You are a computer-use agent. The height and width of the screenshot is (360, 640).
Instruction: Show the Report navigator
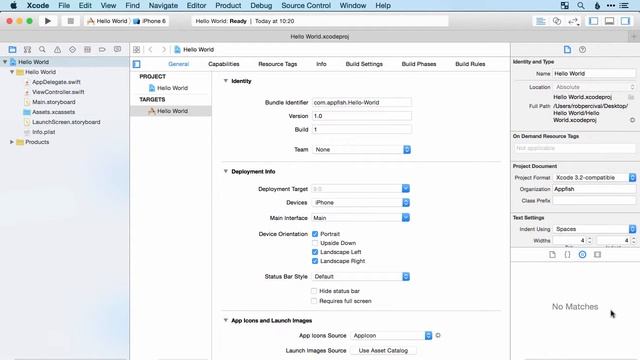pos(117,49)
